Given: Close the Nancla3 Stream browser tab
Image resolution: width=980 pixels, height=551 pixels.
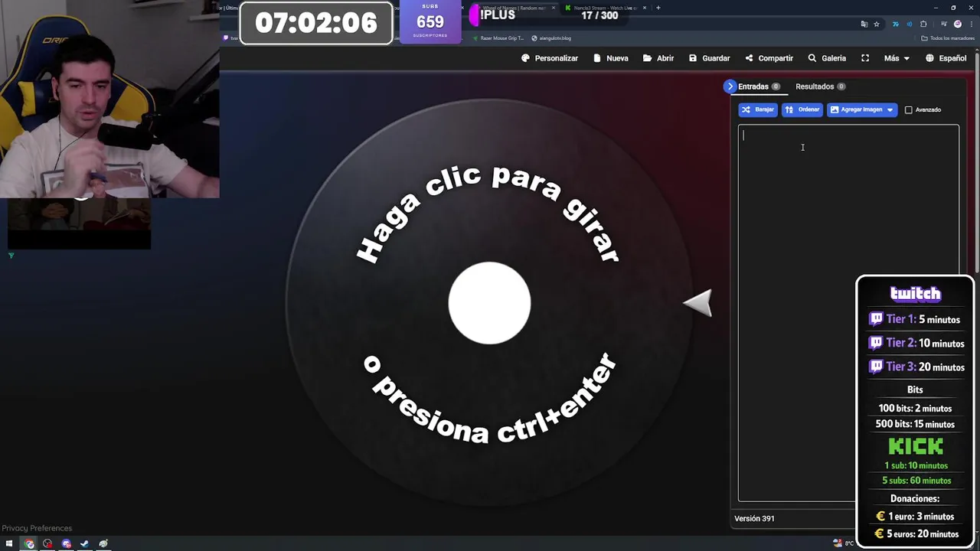Looking at the screenshot, I should click(x=645, y=8).
